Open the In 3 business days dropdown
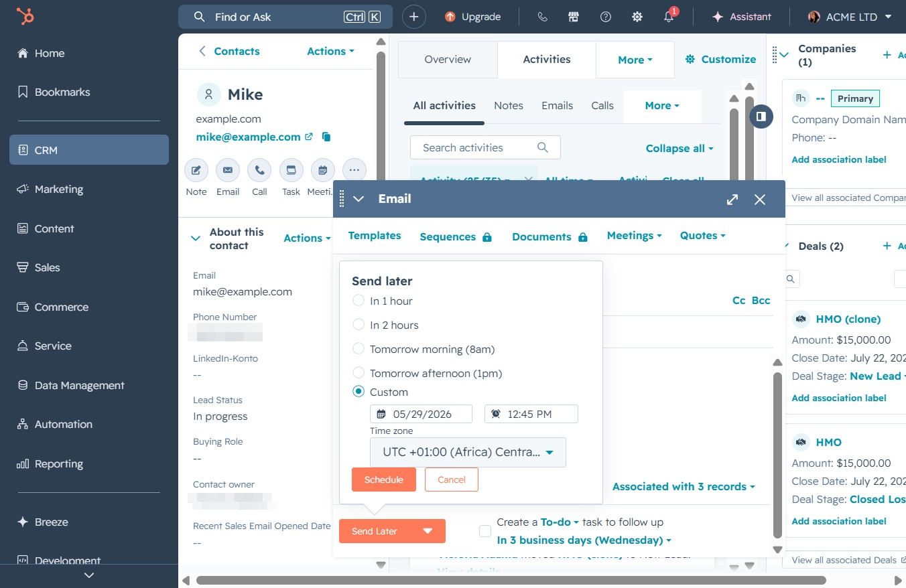The height and width of the screenshot is (588, 906). pos(584,540)
